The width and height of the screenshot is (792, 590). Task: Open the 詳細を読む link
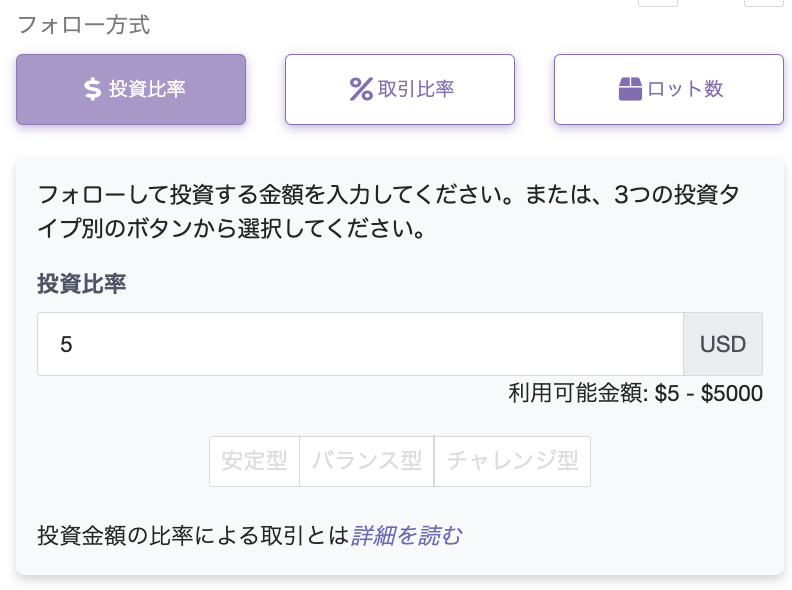[407, 535]
